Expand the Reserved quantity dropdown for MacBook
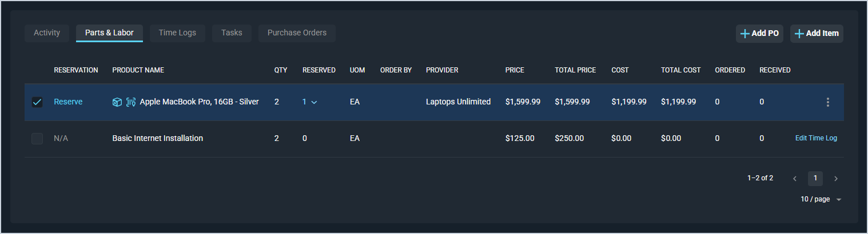 pos(313,102)
